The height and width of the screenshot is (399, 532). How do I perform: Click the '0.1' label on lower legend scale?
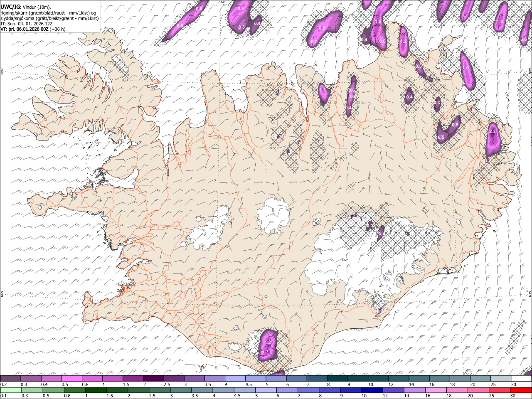click(x=4, y=396)
